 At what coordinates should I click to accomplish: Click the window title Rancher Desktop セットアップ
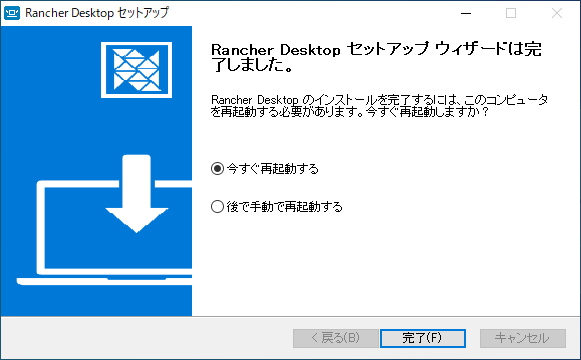(97, 13)
